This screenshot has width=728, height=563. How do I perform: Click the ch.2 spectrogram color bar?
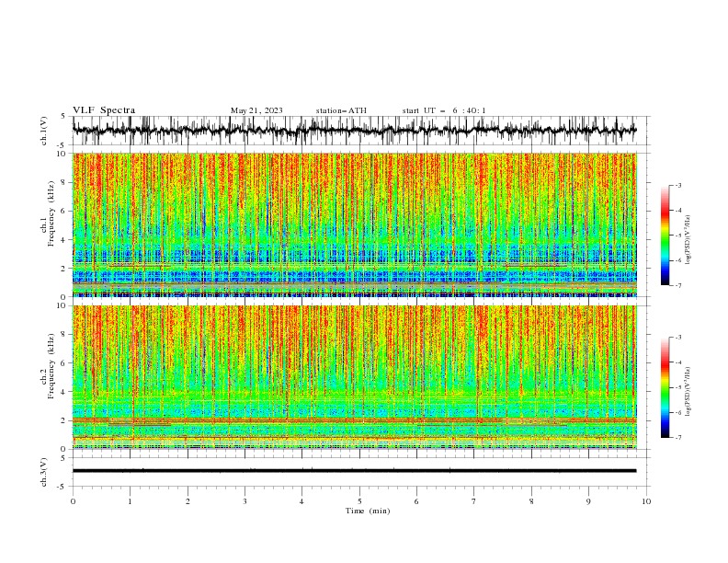pos(665,387)
